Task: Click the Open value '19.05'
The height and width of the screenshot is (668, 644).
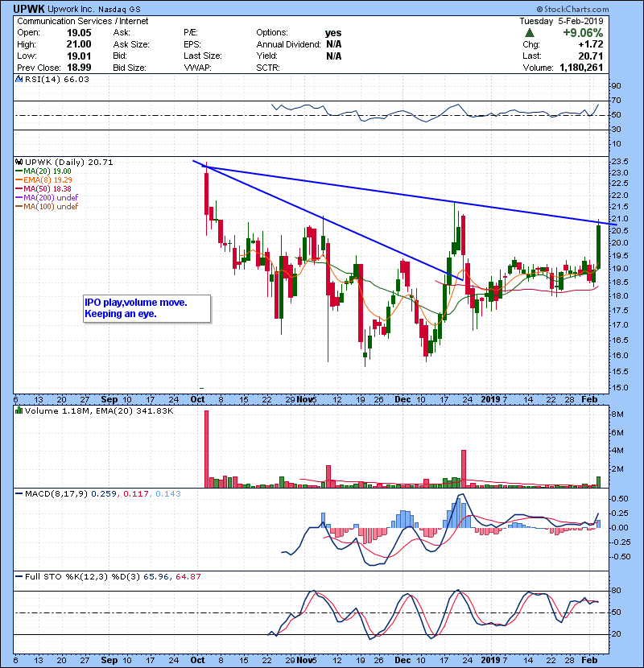Action: click(x=79, y=33)
